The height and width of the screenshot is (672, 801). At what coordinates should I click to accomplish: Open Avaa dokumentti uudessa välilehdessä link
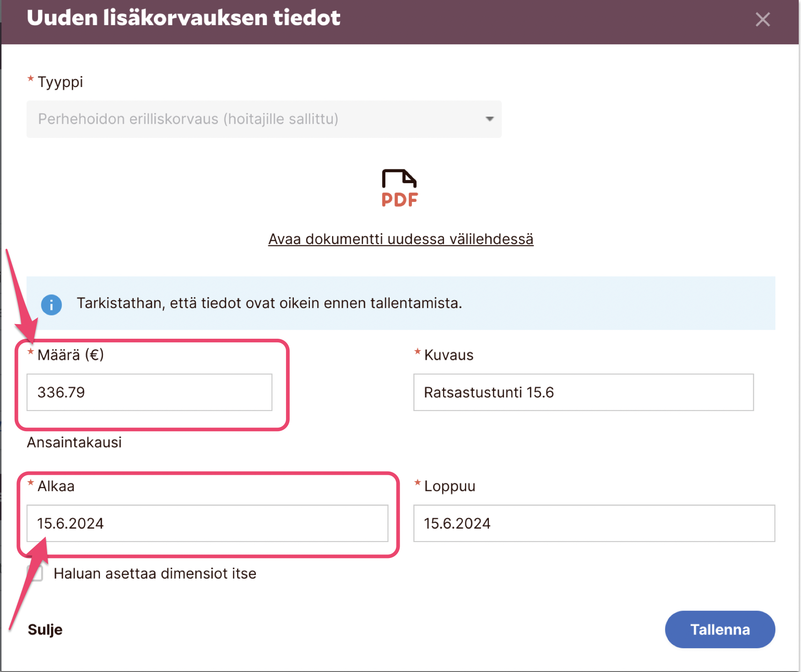point(400,239)
